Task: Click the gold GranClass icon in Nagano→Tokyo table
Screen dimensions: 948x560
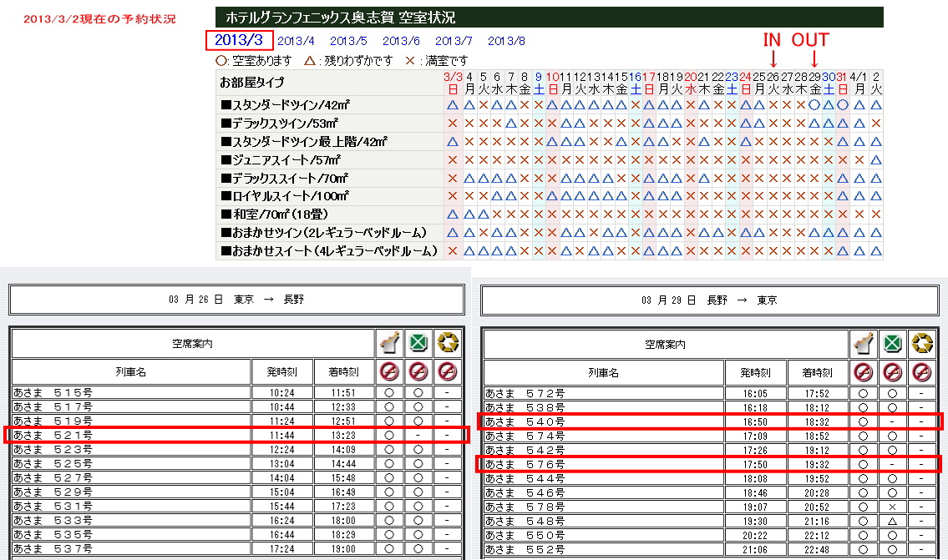Action: pos(921,344)
